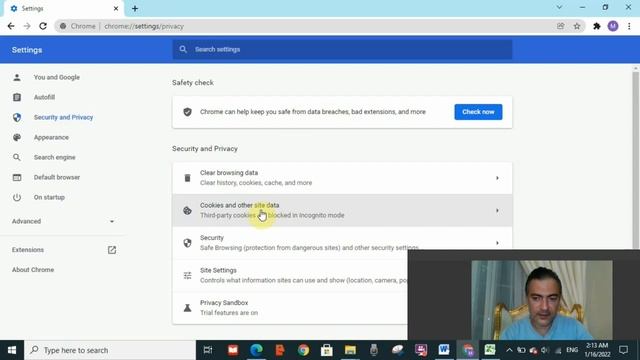Open Chrome's three-dot menu
This screenshot has width=640, height=360.
pyautogui.click(x=629, y=26)
